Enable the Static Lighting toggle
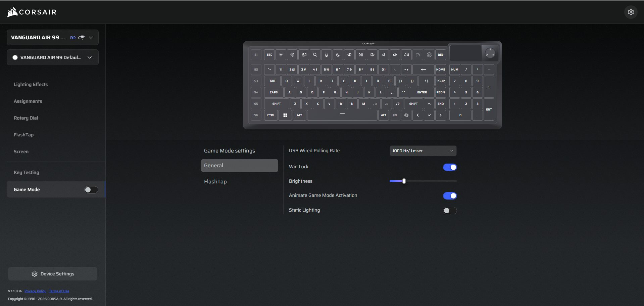Viewport: 644px width, 306px height. tap(450, 211)
